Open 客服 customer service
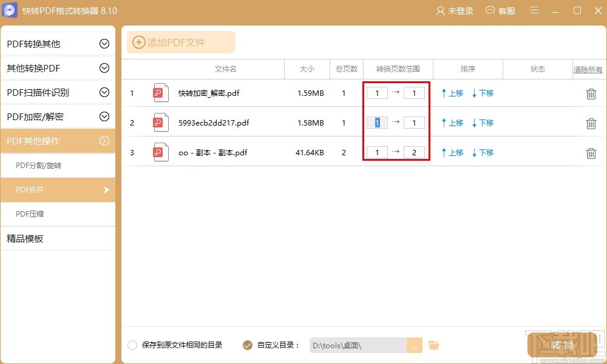This screenshot has height=364, width=607. tap(500, 10)
